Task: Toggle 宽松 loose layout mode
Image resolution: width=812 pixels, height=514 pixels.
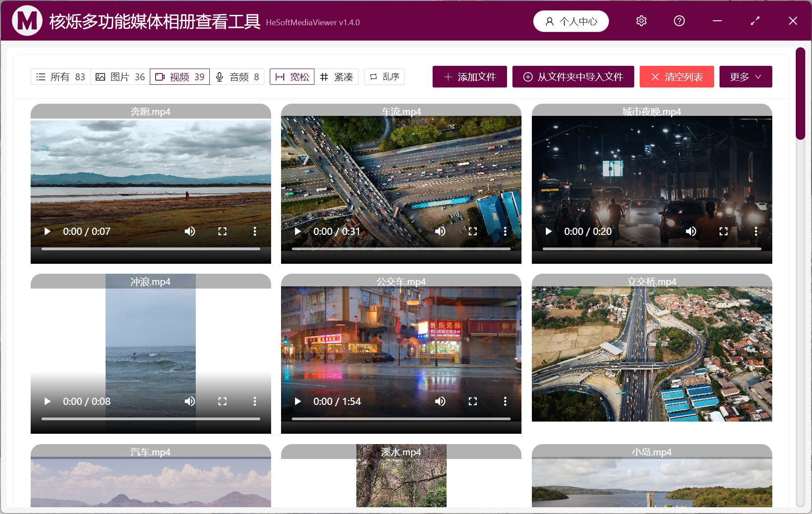Action: 292,77
